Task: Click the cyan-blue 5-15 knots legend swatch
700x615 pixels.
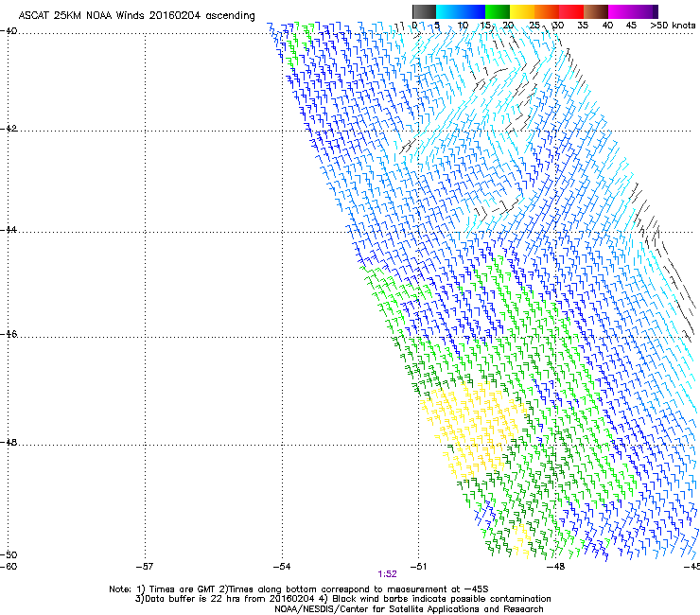Action: tap(461, 11)
